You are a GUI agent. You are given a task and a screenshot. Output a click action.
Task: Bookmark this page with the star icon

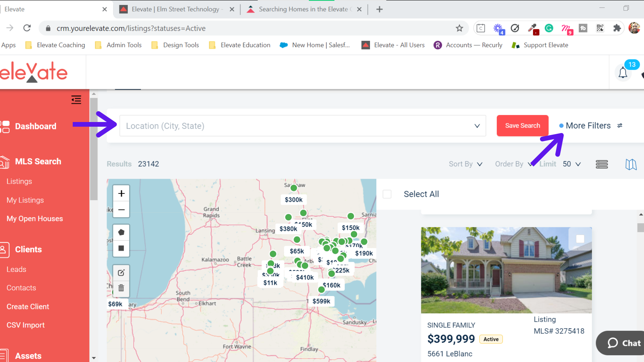(460, 28)
